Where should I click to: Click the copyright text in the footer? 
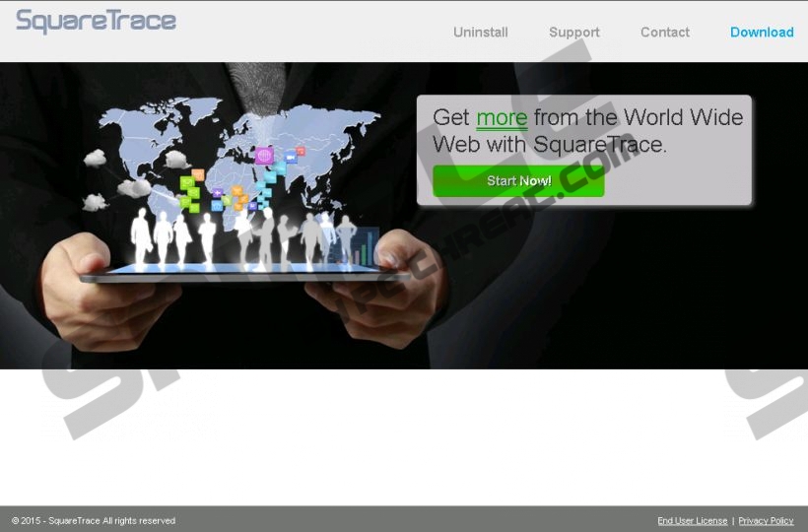94,521
